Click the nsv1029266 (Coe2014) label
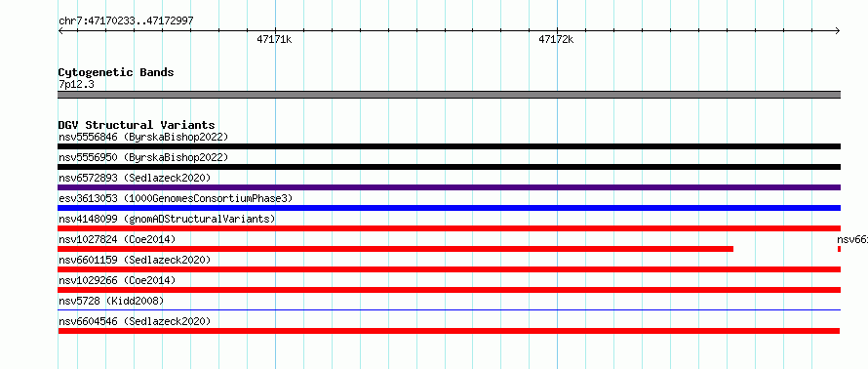The width and height of the screenshot is (868, 369). click(117, 280)
